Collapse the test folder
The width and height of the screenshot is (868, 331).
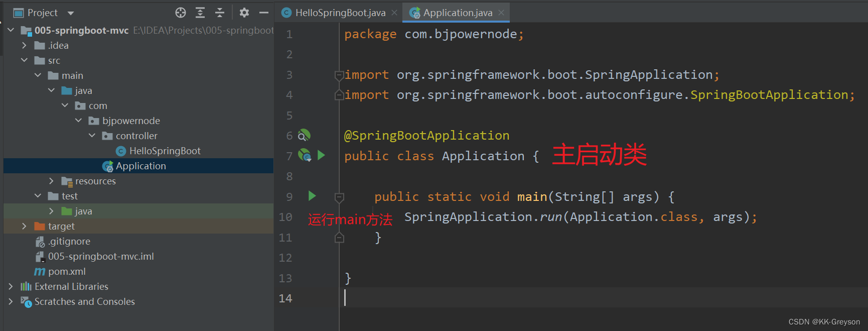pyautogui.click(x=38, y=196)
